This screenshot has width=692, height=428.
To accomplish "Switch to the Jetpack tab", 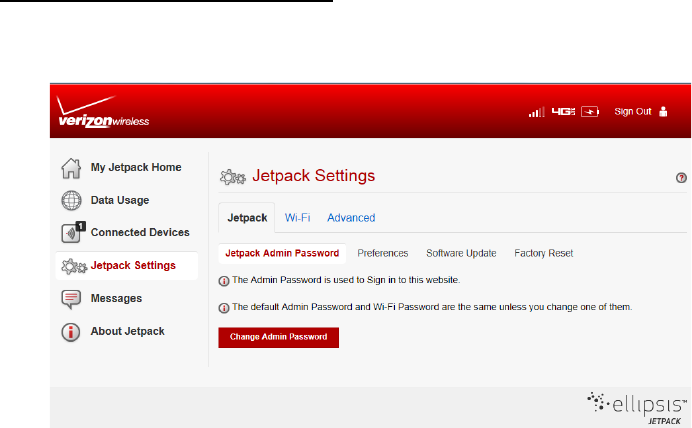I will coord(247,218).
